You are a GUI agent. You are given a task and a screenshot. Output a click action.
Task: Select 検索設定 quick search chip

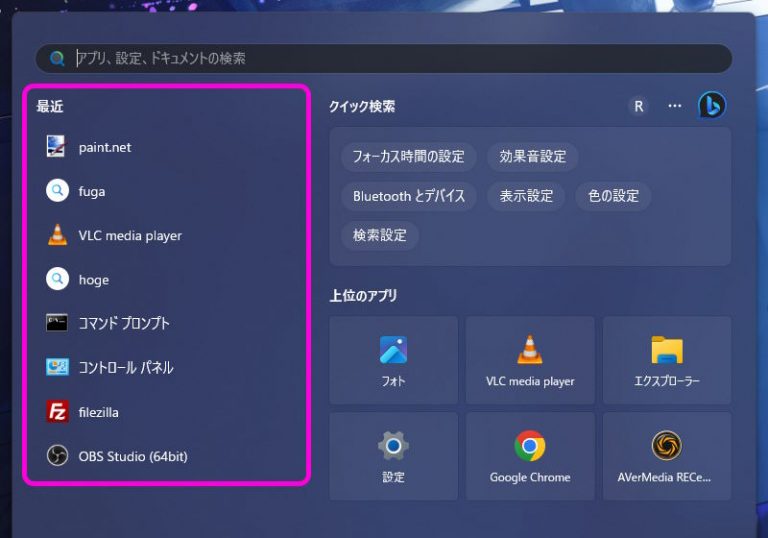[x=380, y=235]
